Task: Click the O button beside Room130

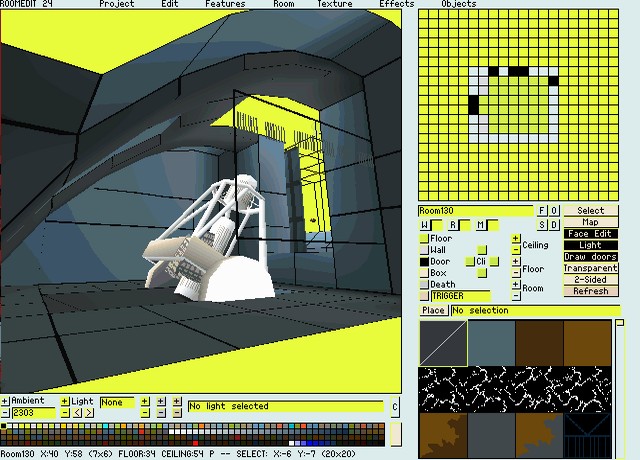Action: click(x=554, y=211)
